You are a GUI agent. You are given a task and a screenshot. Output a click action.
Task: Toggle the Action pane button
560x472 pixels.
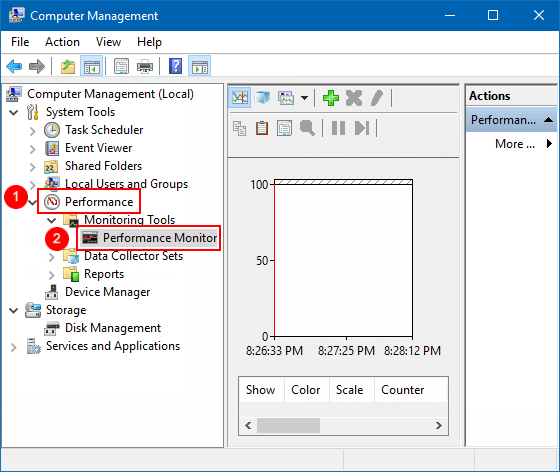click(199, 66)
